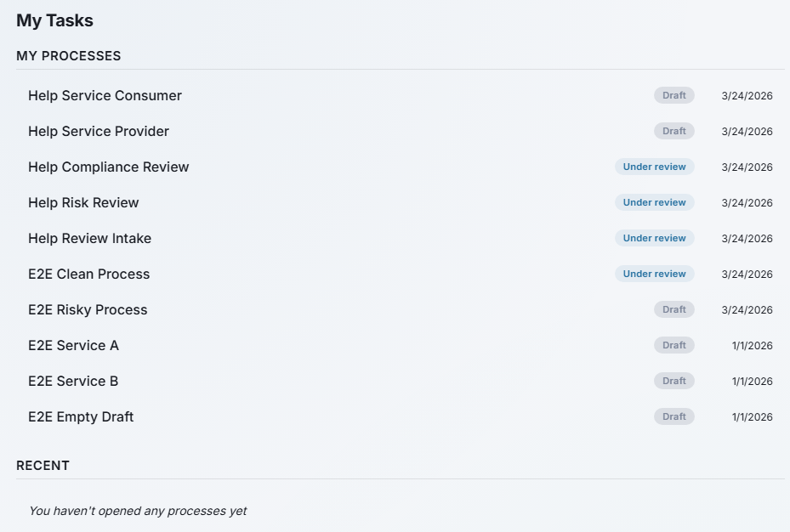Click the Recent section heading

pyautogui.click(x=43, y=466)
